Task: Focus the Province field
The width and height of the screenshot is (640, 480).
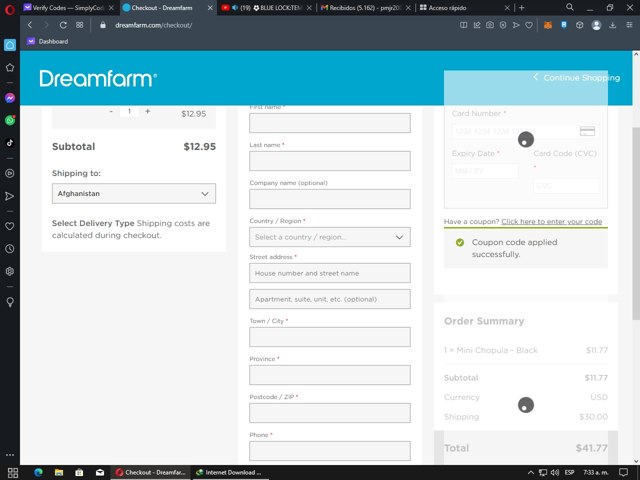Action: [330, 375]
